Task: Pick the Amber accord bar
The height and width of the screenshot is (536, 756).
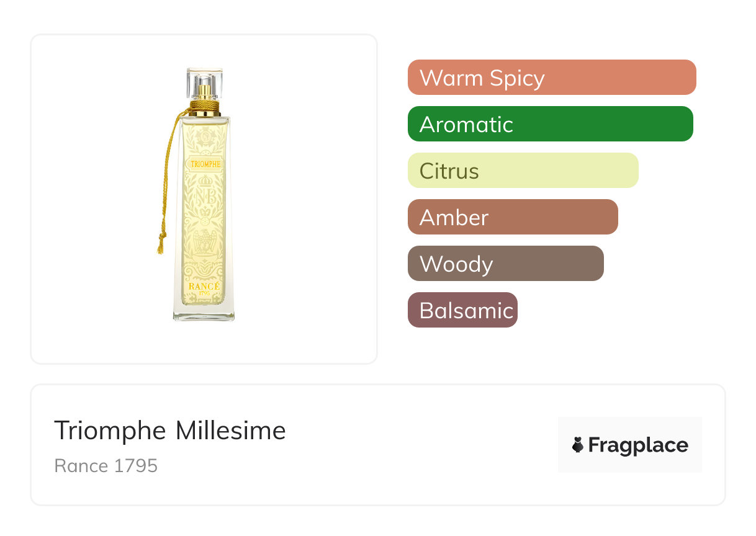Action: click(513, 217)
